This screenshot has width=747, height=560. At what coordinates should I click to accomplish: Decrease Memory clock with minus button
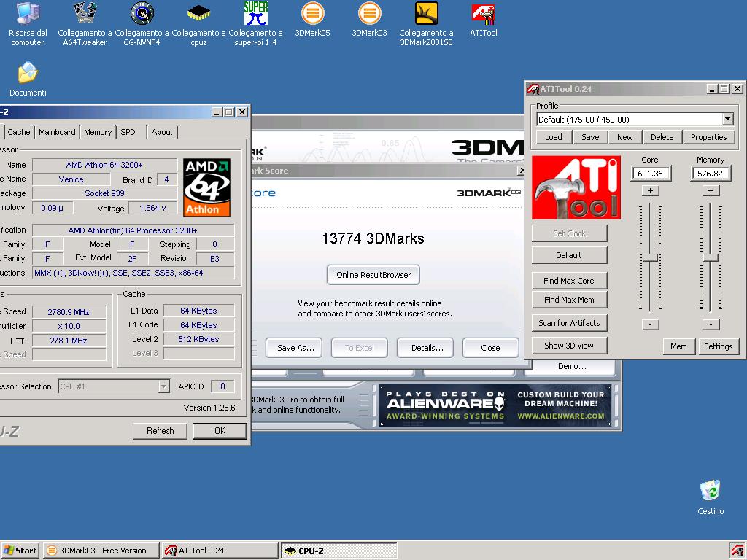tap(711, 324)
